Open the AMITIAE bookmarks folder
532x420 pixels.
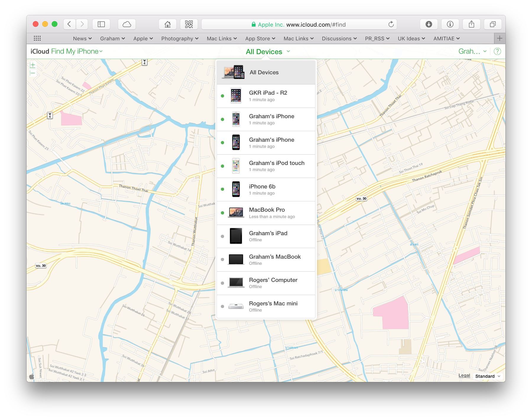point(447,38)
